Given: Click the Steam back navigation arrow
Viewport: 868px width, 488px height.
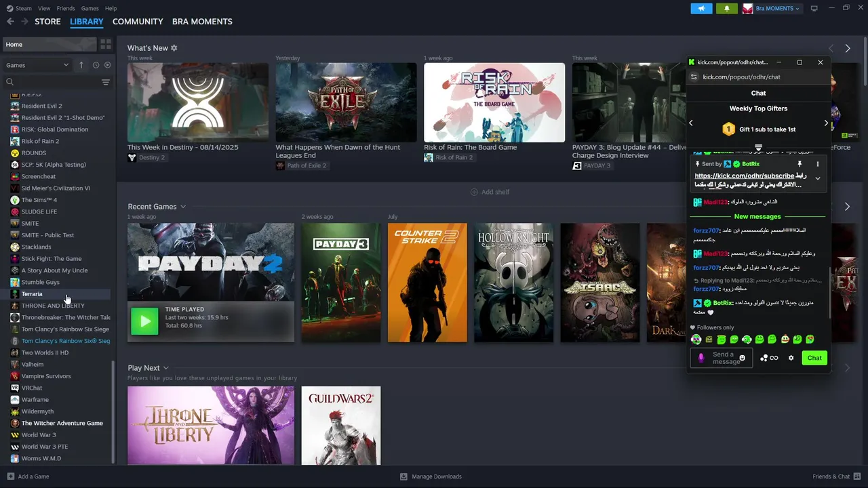Looking at the screenshot, I should click(10, 22).
